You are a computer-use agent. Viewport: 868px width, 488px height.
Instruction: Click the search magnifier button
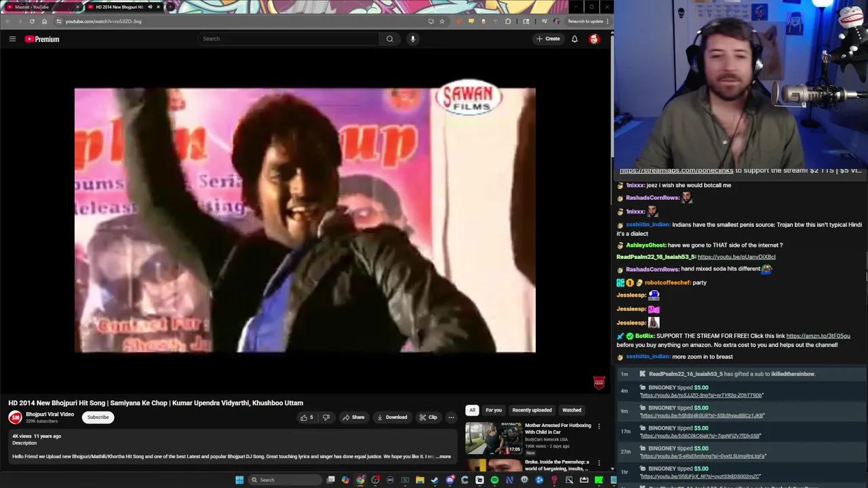(x=390, y=39)
